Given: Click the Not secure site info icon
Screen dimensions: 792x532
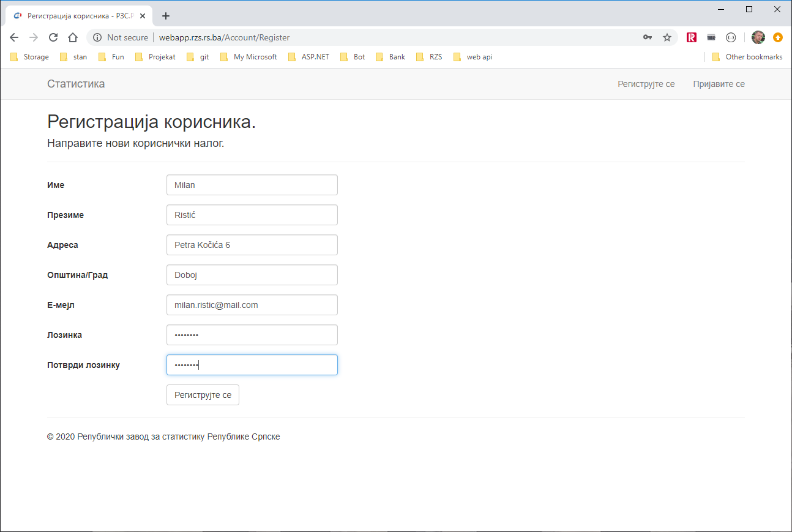Looking at the screenshot, I should [97, 37].
